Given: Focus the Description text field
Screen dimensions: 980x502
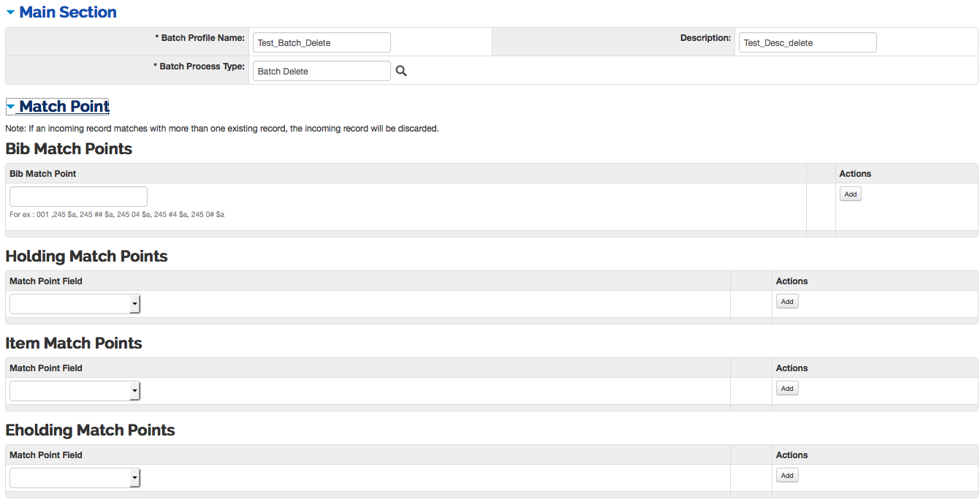Looking at the screenshot, I should click(807, 42).
